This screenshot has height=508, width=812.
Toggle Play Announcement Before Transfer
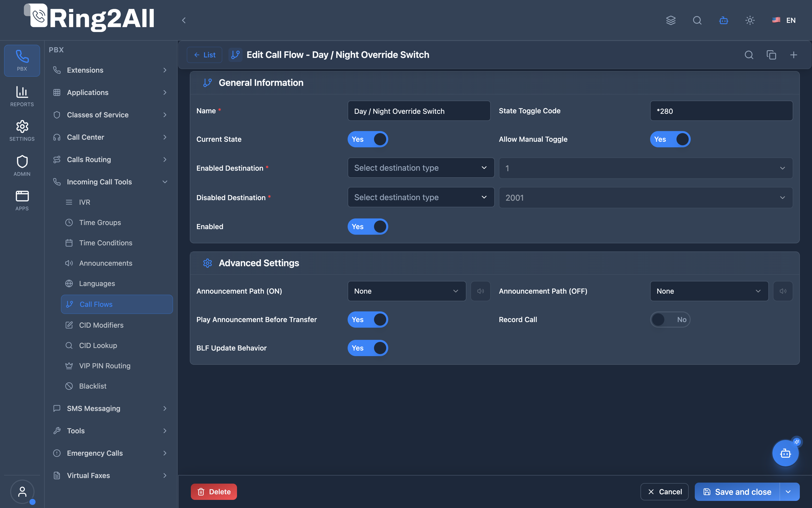(368, 320)
